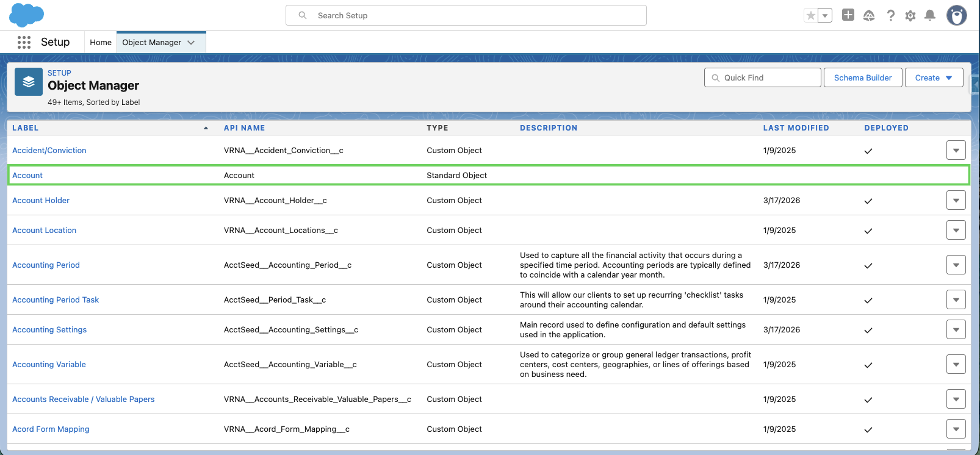Open the Accounting Period object

click(x=46, y=265)
